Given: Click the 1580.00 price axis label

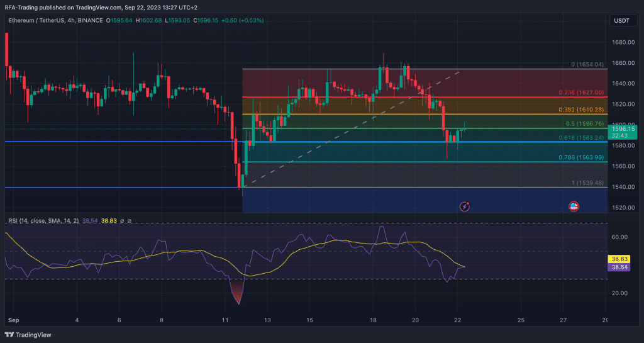Looking at the screenshot, I should 623,145.
